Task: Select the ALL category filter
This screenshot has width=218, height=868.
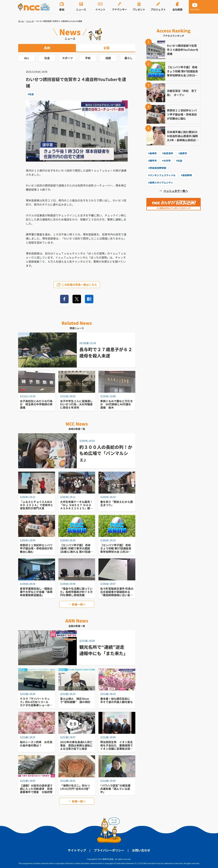Action: [x=27, y=58]
